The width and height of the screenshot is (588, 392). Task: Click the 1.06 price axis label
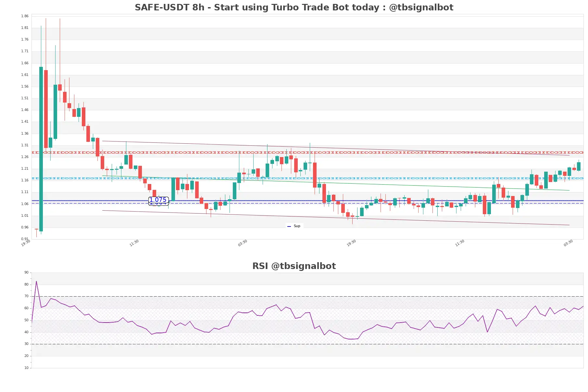click(x=25, y=204)
